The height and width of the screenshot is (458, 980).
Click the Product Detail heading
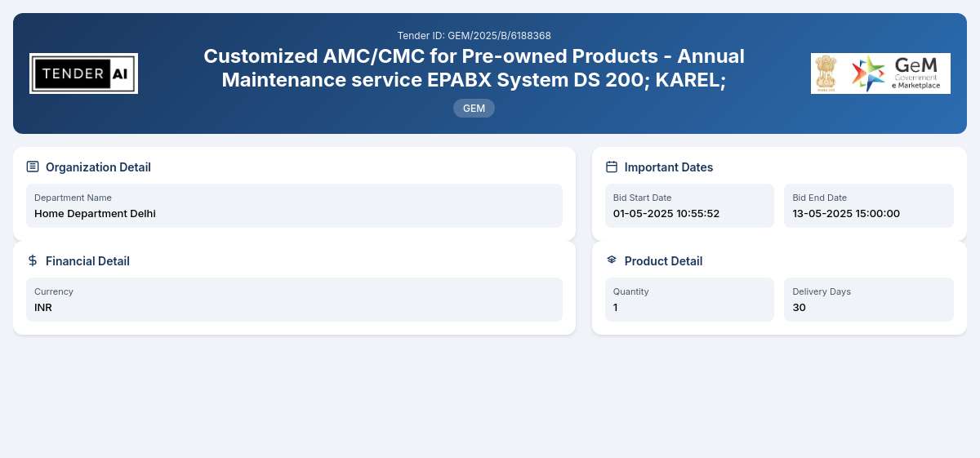coord(663,261)
